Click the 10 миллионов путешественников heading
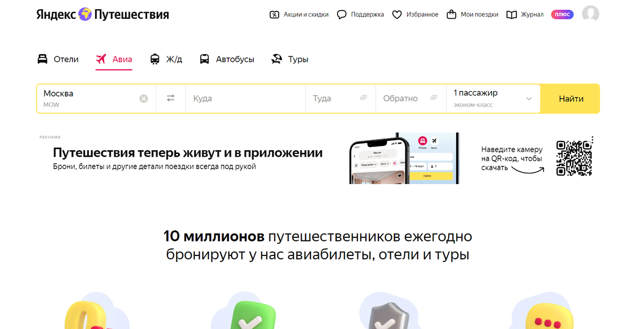644x329 pixels. click(x=318, y=245)
